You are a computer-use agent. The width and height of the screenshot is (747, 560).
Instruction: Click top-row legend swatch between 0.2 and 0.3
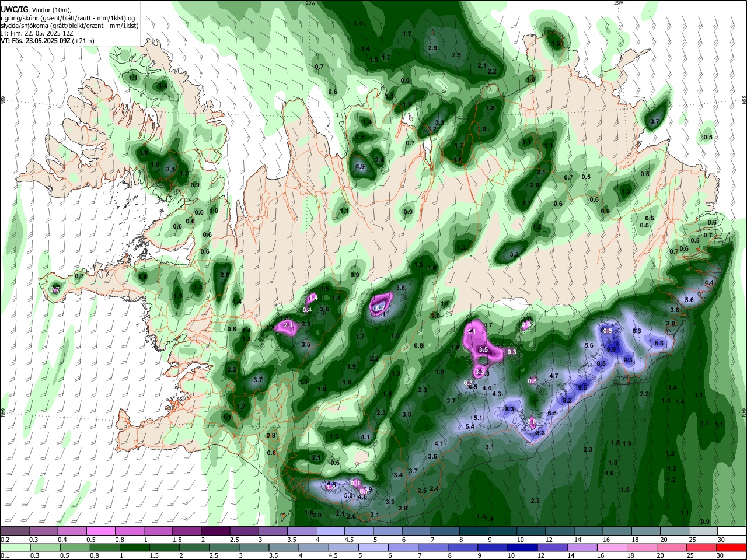click(15, 531)
